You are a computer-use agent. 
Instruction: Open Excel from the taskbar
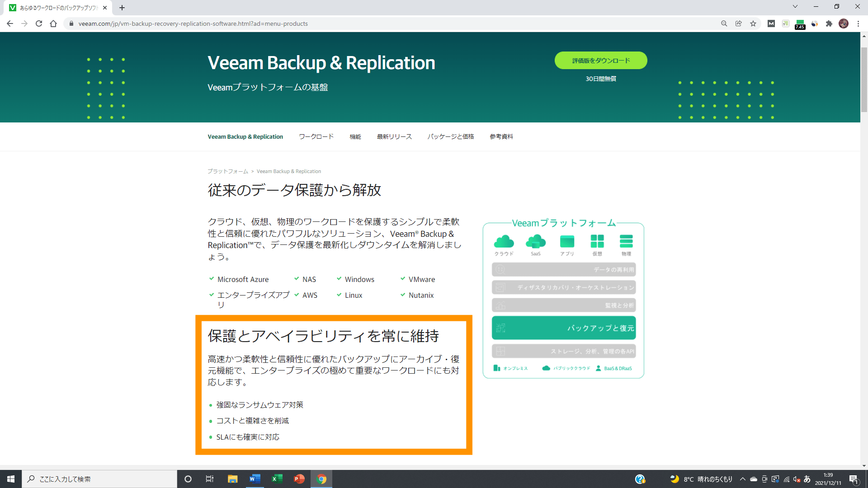coord(277,479)
